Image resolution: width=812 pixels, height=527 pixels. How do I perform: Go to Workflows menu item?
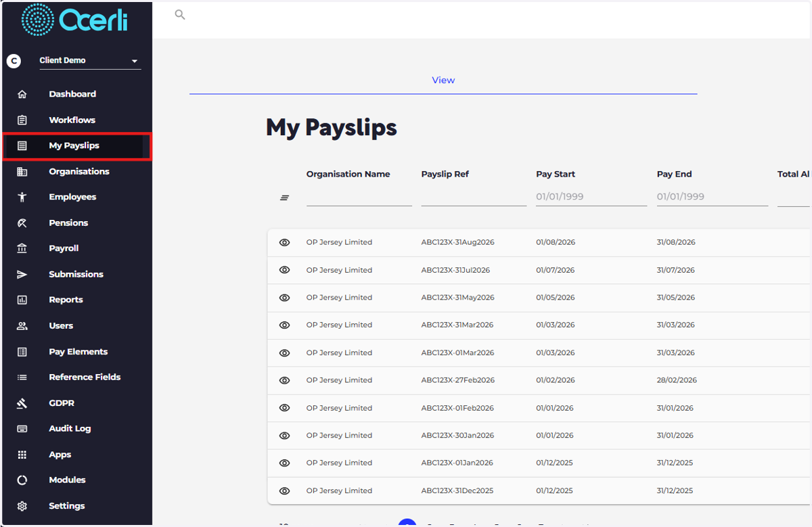click(72, 120)
